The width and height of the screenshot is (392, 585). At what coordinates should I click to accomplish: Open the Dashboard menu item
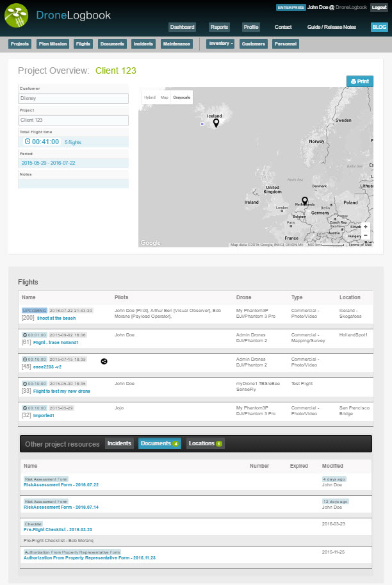182,27
